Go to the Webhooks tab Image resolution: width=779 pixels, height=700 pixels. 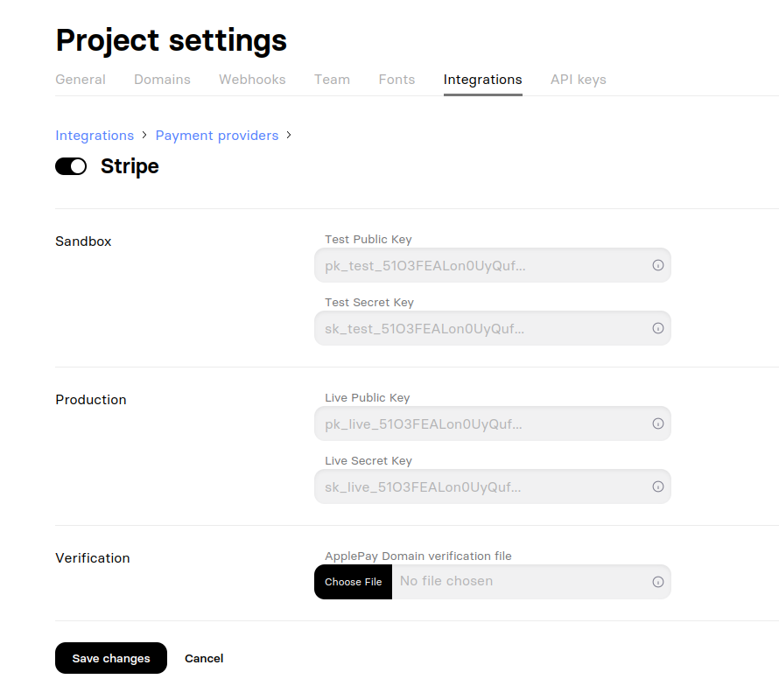(252, 80)
